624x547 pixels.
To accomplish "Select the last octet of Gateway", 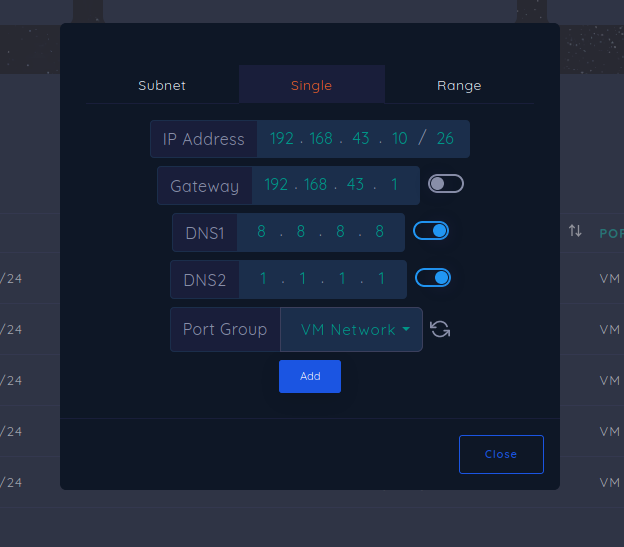I will pos(394,185).
